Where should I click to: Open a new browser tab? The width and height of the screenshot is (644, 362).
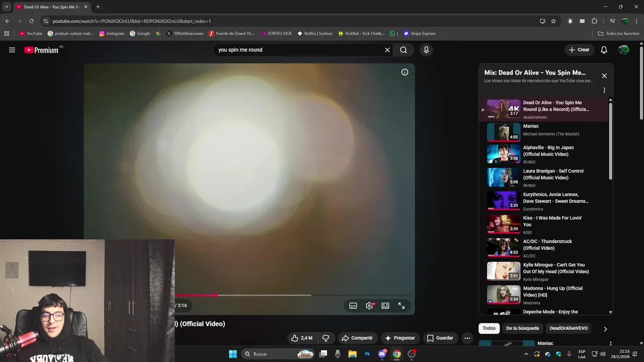click(98, 7)
